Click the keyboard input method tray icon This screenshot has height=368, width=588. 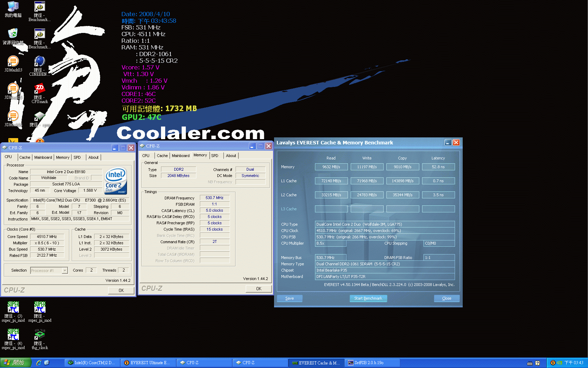point(530,363)
